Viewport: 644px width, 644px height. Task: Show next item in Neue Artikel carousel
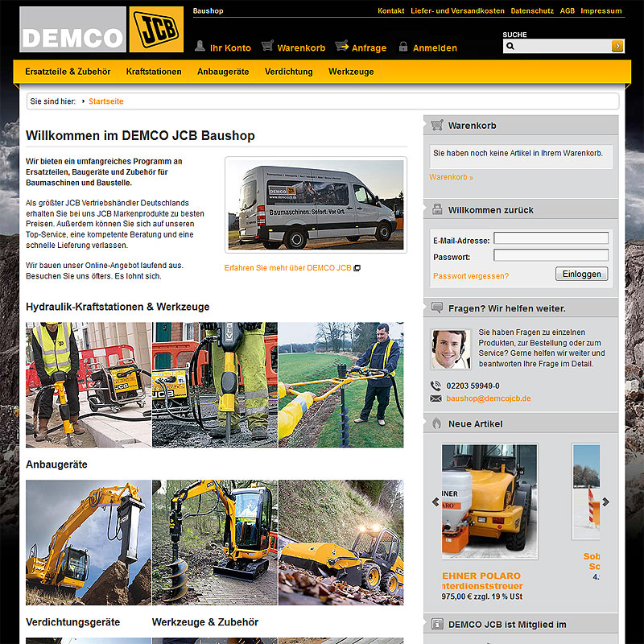point(606,502)
